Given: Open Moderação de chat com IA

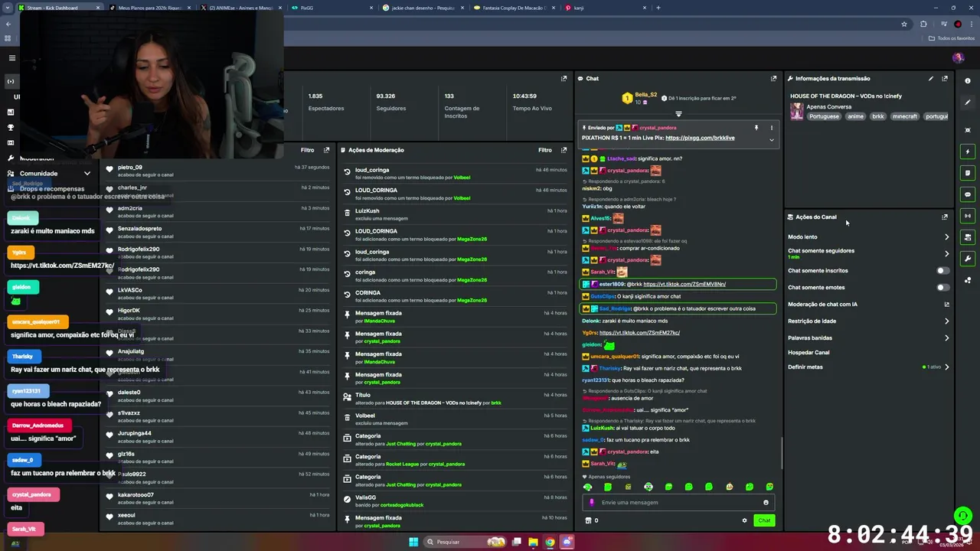Looking at the screenshot, I should point(868,304).
